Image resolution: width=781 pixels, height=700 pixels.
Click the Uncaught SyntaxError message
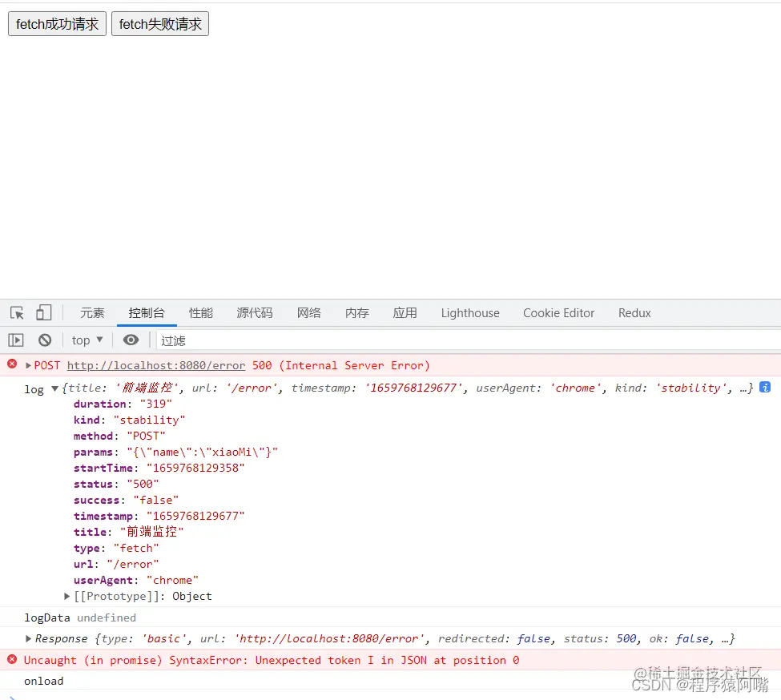pos(272,660)
